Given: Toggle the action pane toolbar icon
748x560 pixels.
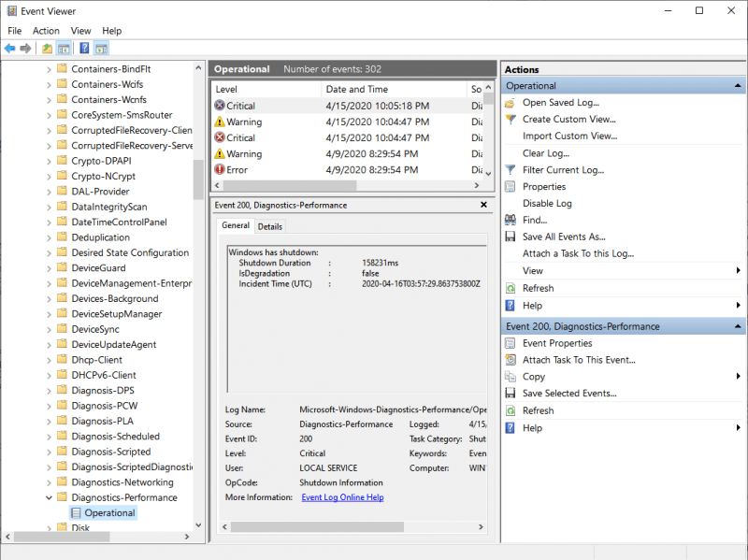Looking at the screenshot, I should click(x=101, y=48).
